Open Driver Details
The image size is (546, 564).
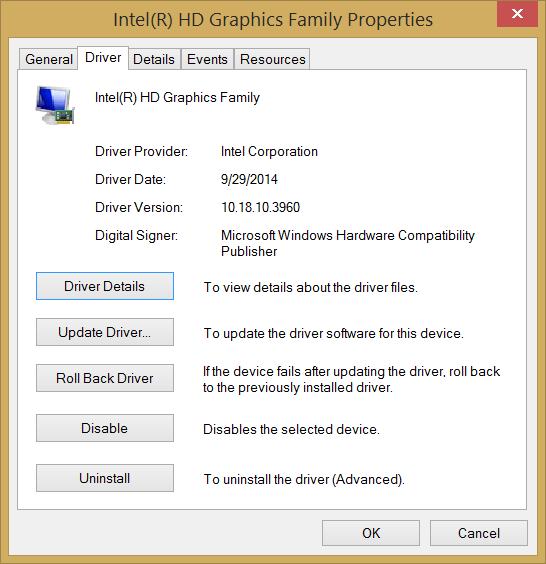tap(105, 286)
